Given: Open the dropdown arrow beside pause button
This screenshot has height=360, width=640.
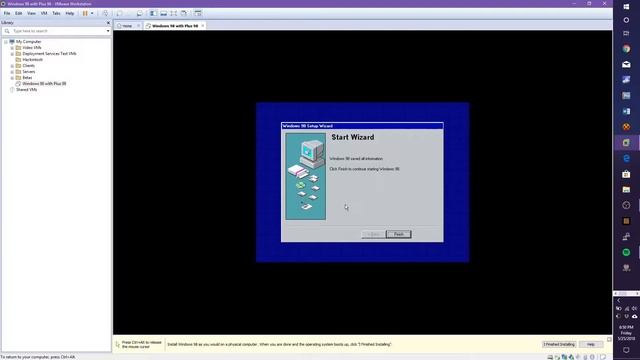Looking at the screenshot, I should [x=92, y=13].
